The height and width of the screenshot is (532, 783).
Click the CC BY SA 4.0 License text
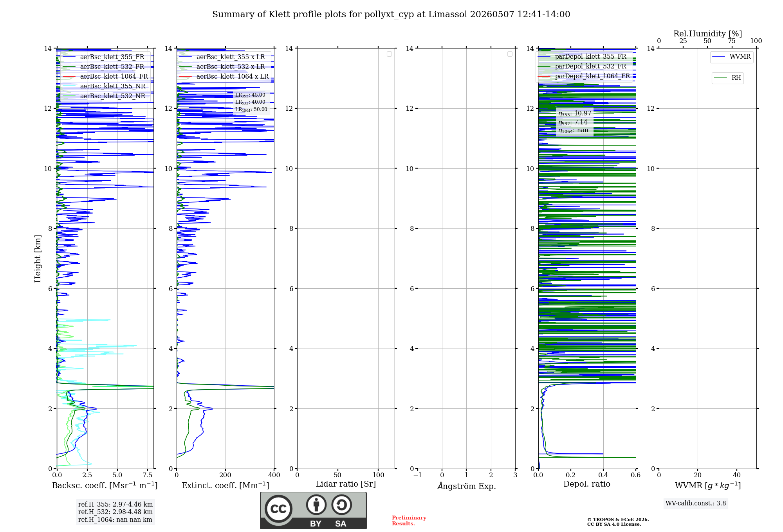pyautogui.click(x=614, y=524)
